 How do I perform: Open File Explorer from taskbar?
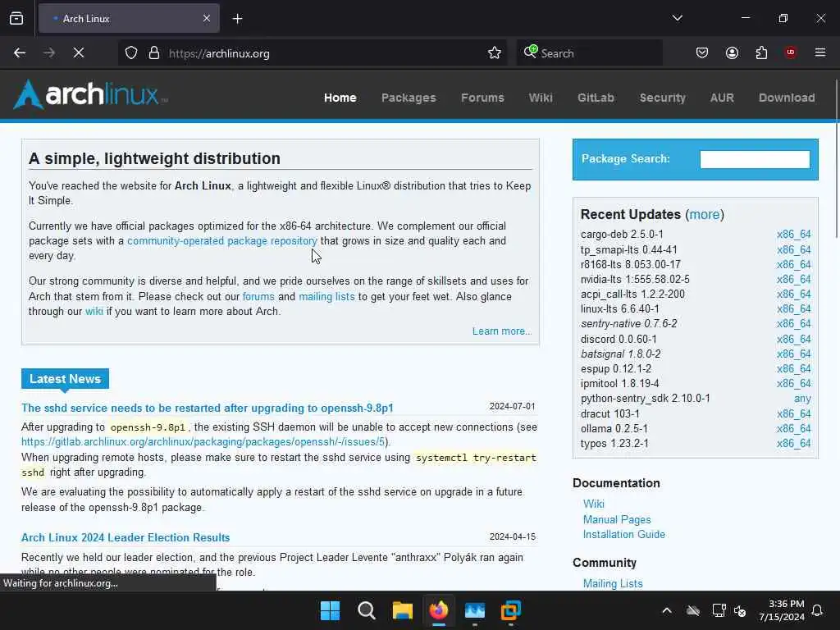pos(402,610)
